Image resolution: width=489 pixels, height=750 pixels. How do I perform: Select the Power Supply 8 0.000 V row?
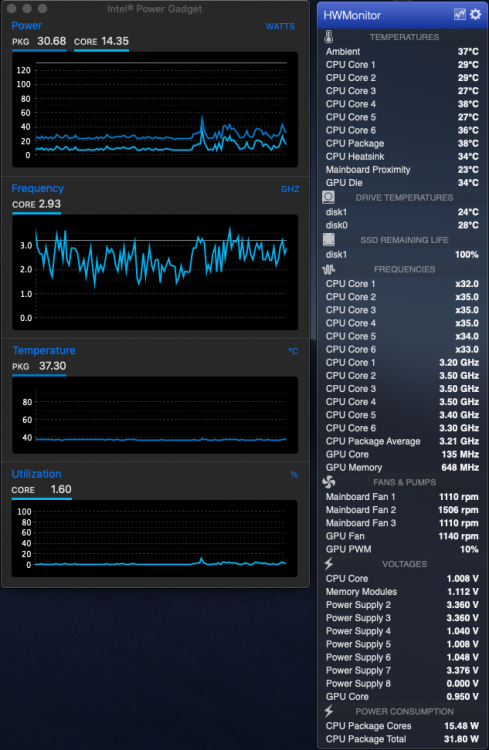point(402,684)
